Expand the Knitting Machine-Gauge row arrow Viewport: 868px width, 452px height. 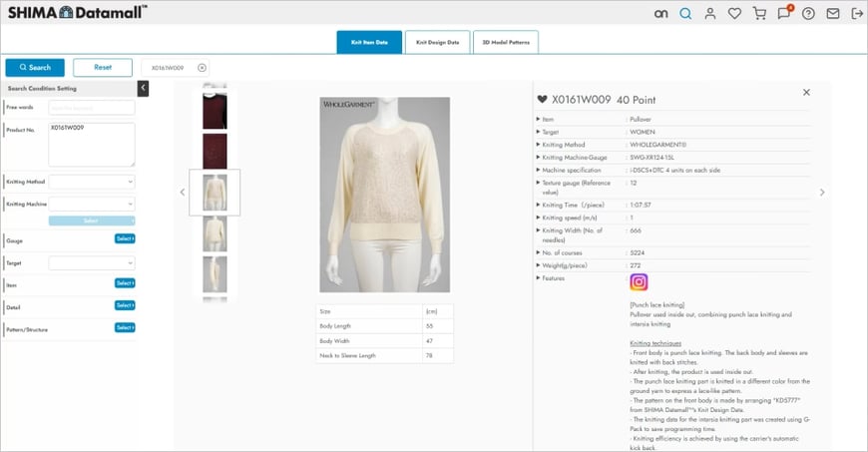pos(538,158)
